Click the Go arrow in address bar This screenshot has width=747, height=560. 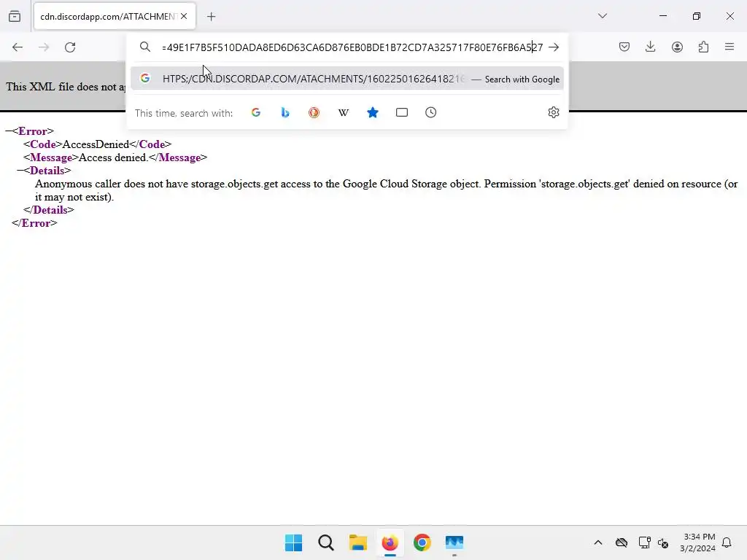click(554, 47)
